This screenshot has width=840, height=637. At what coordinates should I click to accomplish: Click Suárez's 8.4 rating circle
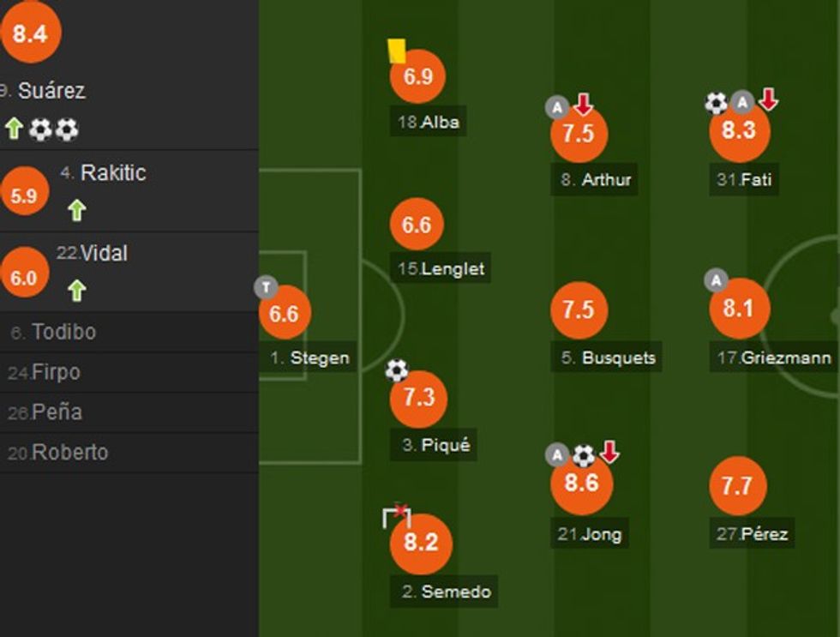pyautogui.click(x=30, y=34)
